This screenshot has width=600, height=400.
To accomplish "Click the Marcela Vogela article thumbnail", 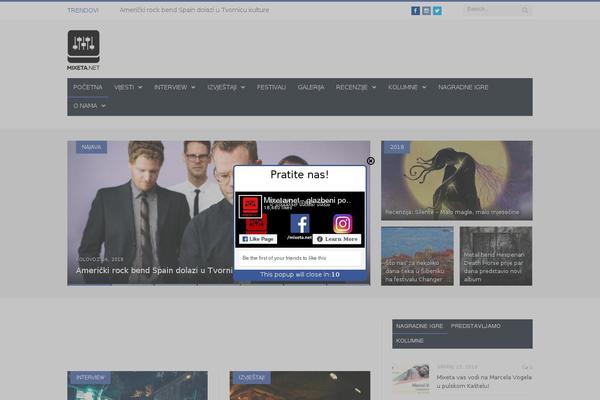I will [411, 379].
